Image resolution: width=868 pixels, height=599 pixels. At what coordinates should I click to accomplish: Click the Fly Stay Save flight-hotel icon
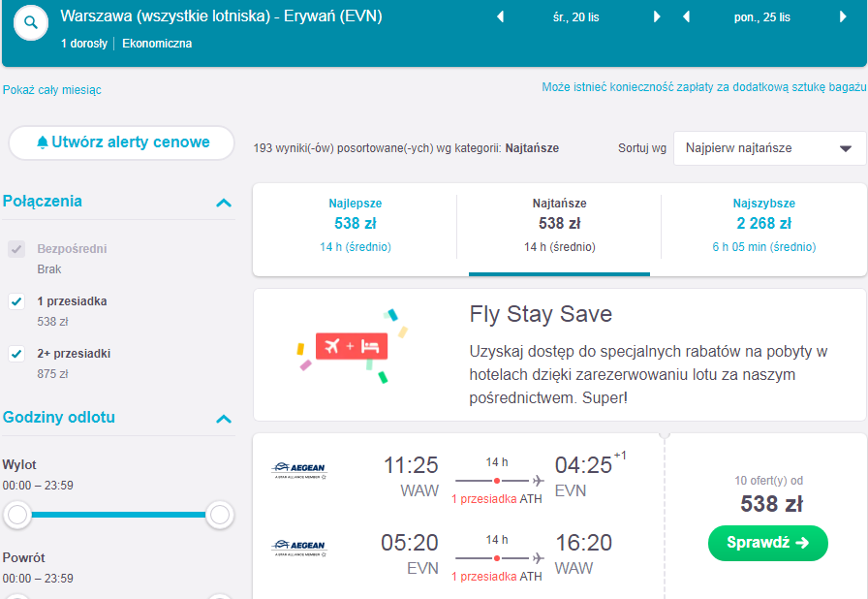pyautogui.click(x=352, y=347)
